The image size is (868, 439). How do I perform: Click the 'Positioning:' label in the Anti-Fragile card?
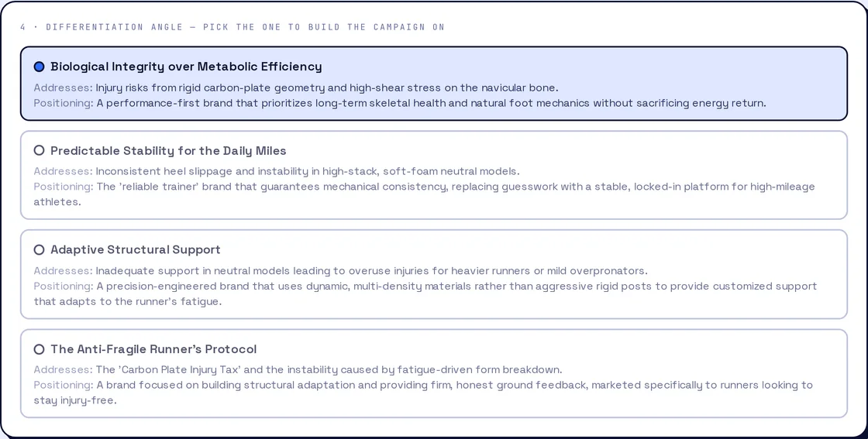click(x=63, y=386)
